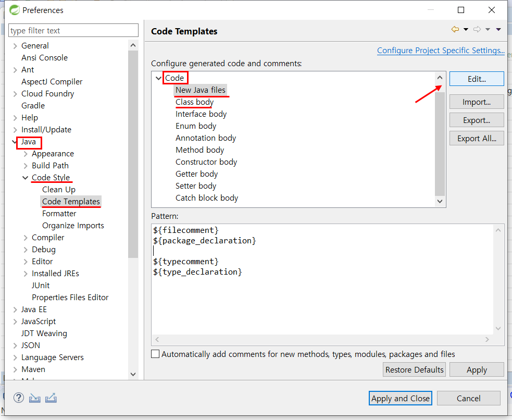The image size is (512, 420).
Task: Open the Help question mark icon
Action: point(19,398)
